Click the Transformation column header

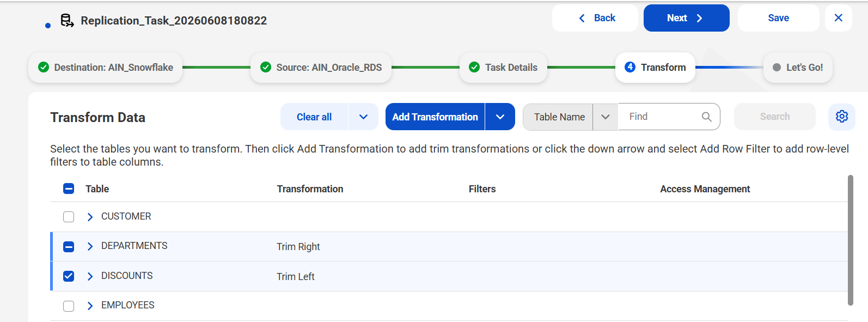(310, 189)
